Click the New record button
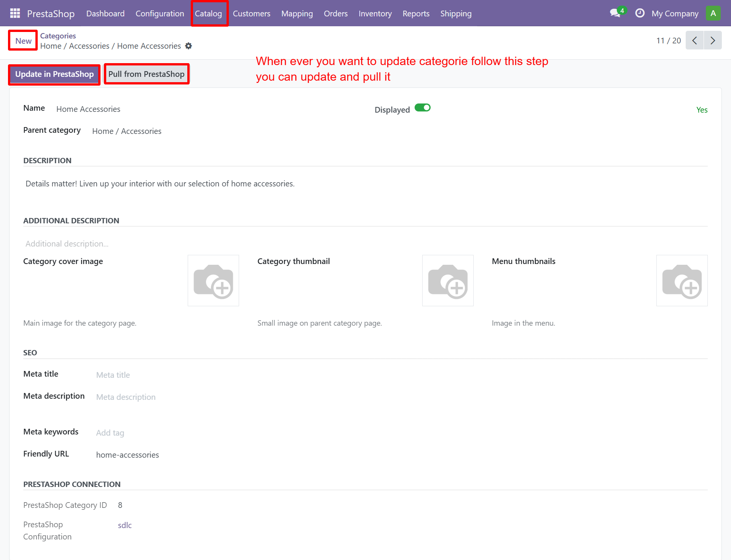 [23, 41]
